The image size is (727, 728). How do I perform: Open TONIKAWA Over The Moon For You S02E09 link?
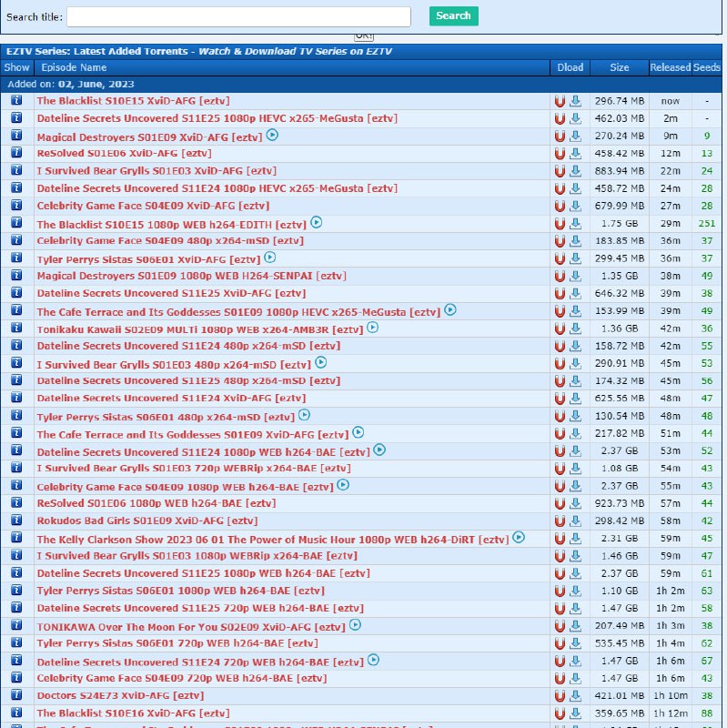click(191, 626)
